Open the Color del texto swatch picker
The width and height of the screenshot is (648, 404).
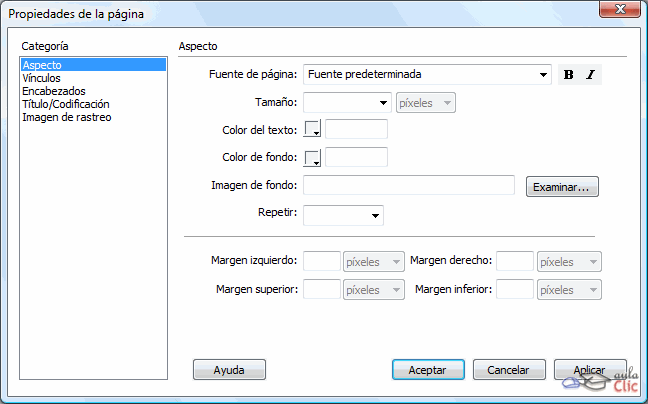click(x=313, y=129)
